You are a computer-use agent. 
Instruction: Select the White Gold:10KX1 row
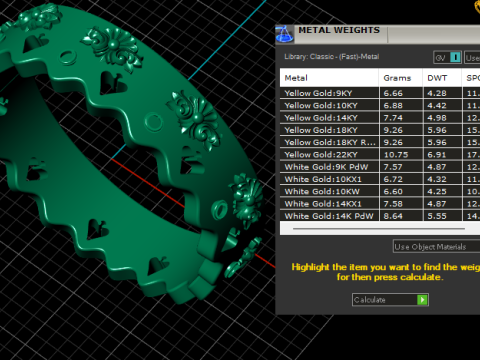pyautogui.click(x=380, y=179)
